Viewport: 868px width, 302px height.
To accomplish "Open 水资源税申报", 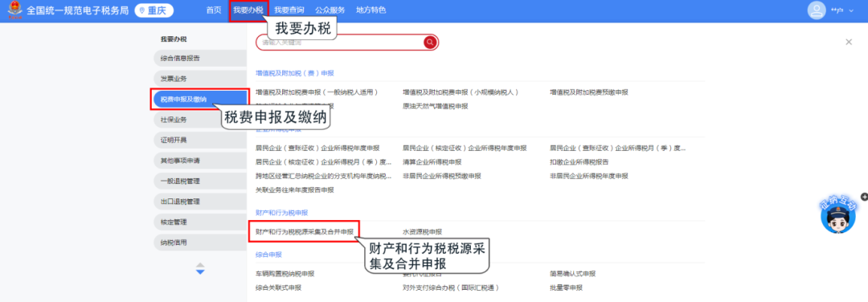I will [423, 232].
